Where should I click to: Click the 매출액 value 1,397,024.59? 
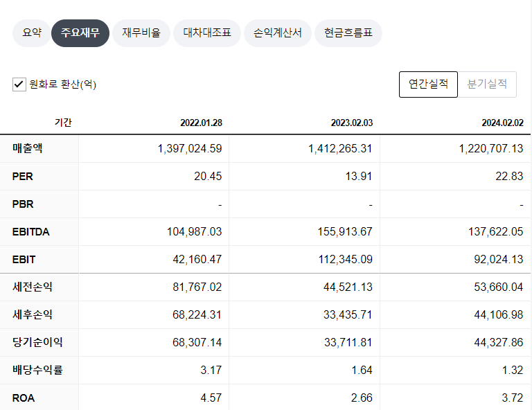tap(190, 148)
